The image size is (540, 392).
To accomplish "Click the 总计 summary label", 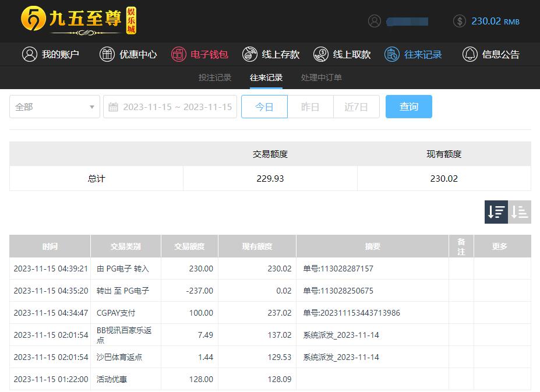I will 97,178.
